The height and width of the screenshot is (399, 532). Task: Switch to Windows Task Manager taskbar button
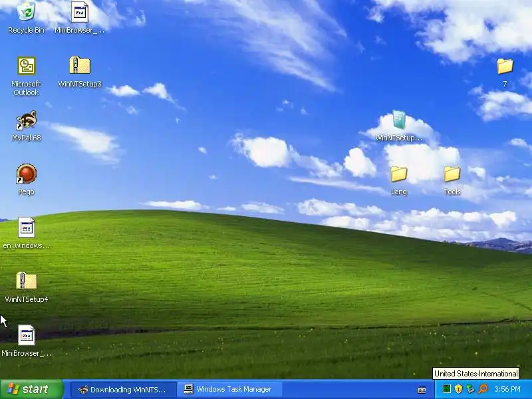(229, 390)
